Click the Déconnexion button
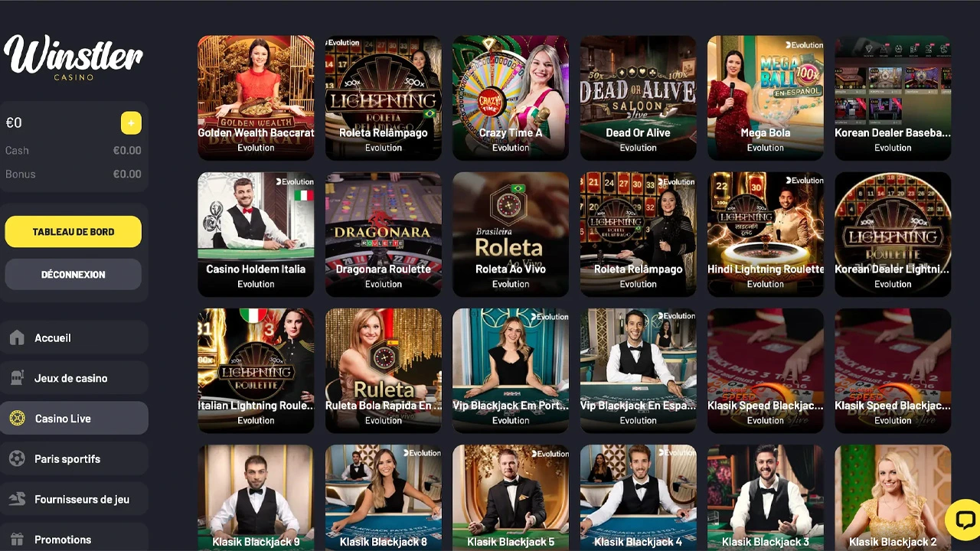The height and width of the screenshot is (551, 980). [73, 274]
